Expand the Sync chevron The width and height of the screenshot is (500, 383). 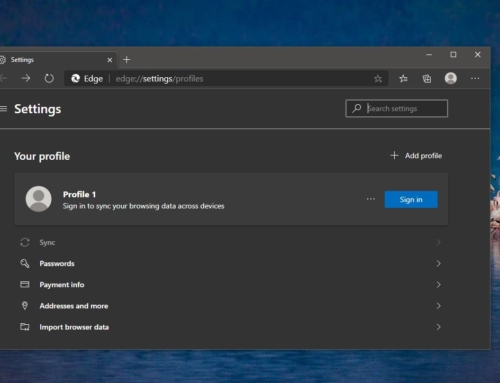pos(438,242)
